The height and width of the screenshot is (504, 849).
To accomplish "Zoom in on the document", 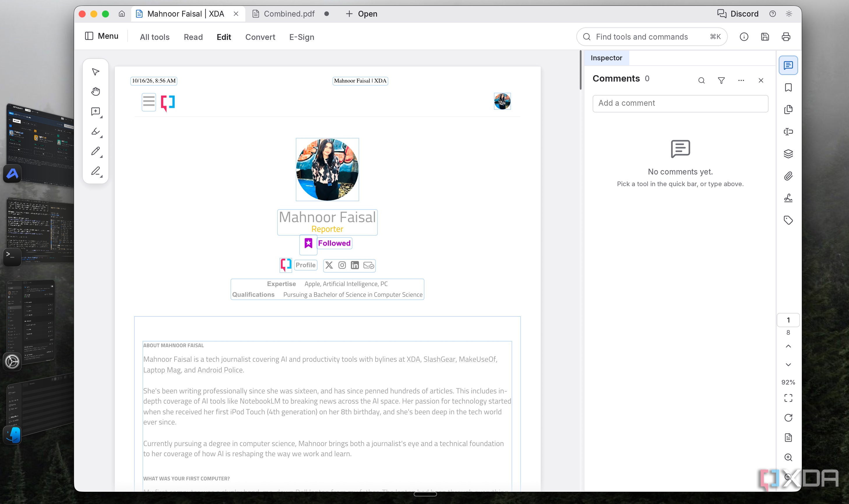I will point(788,457).
